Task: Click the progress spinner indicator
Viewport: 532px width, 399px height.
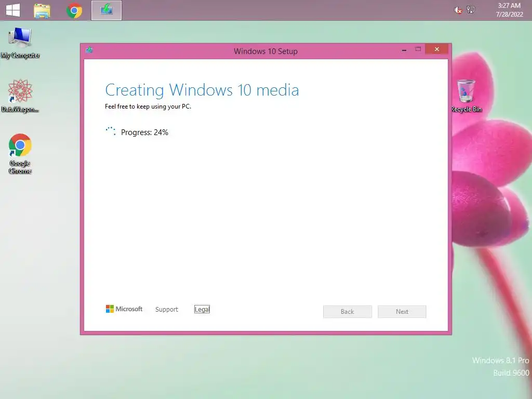Action: 111,131
